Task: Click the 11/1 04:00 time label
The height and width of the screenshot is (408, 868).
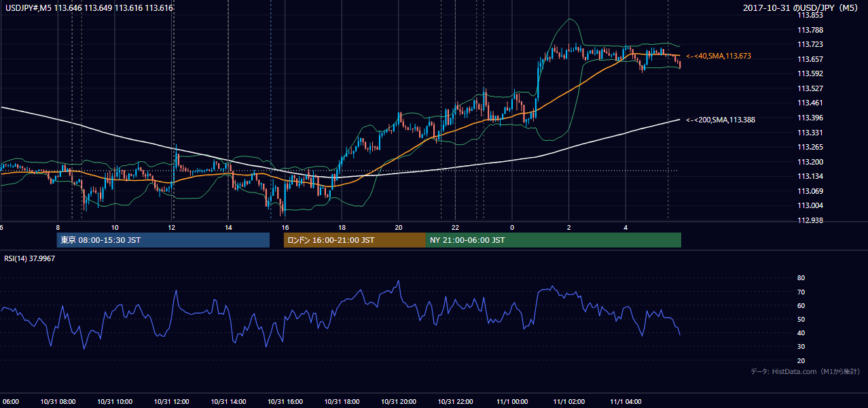Action: [x=626, y=402]
